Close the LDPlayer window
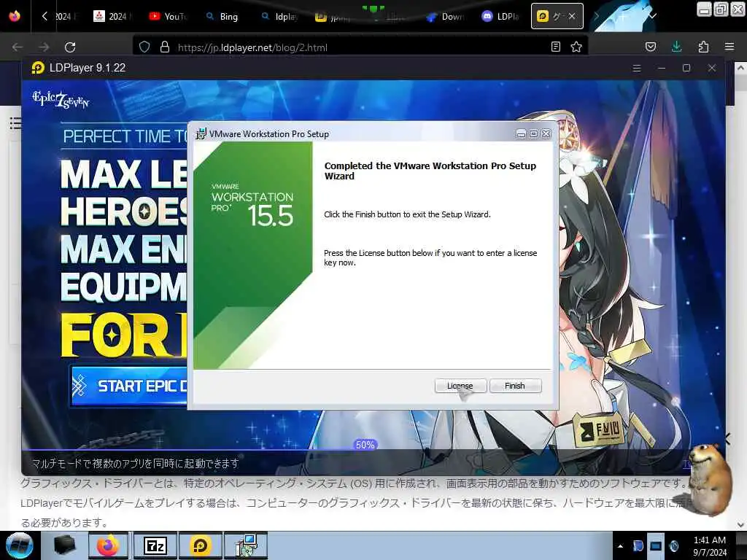747x560 pixels. point(712,68)
